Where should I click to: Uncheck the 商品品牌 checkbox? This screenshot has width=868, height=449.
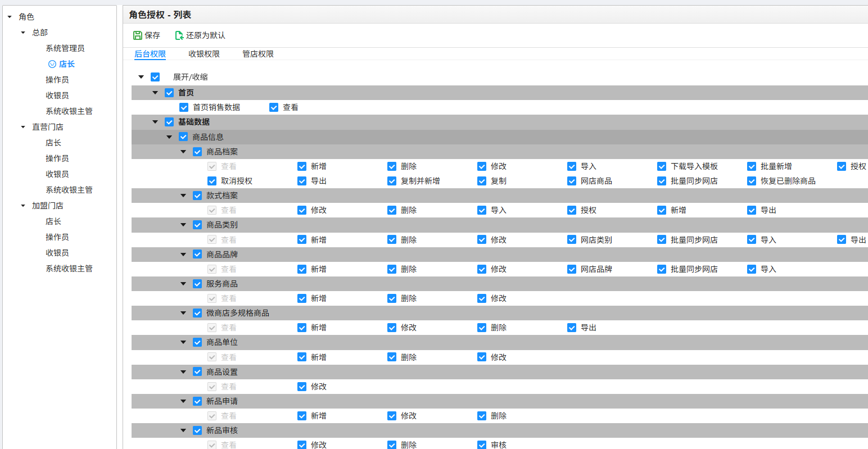tap(197, 255)
